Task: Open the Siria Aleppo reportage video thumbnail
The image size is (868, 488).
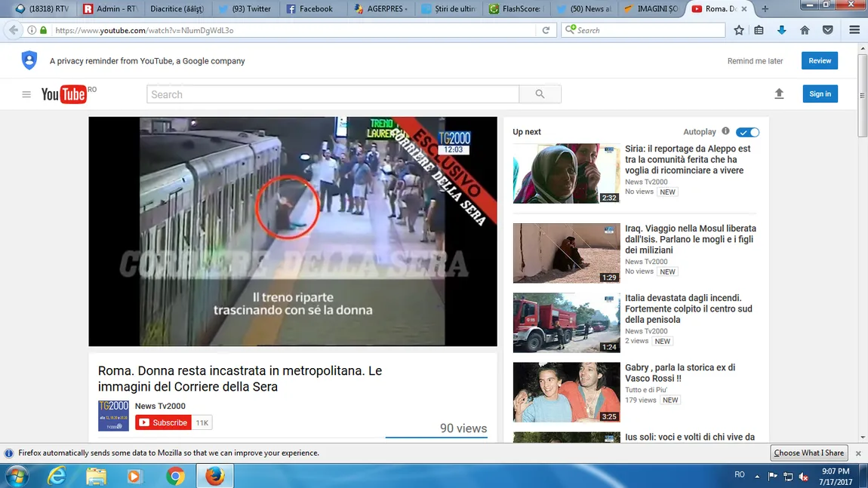Action: 566,173
